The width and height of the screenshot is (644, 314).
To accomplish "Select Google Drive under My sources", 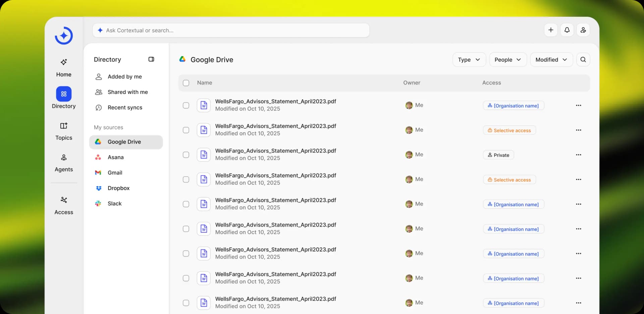I will pos(126,142).
